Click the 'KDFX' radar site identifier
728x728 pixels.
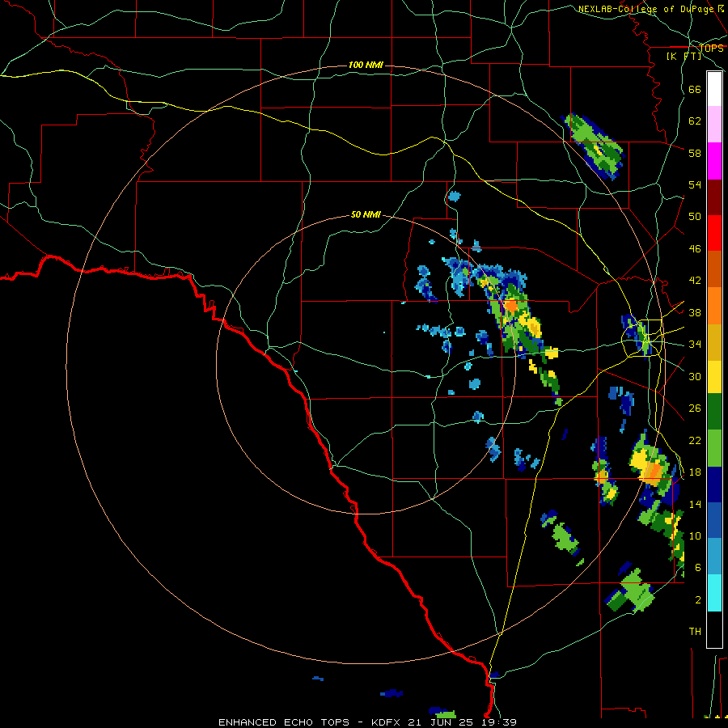[x=387, y=722]
